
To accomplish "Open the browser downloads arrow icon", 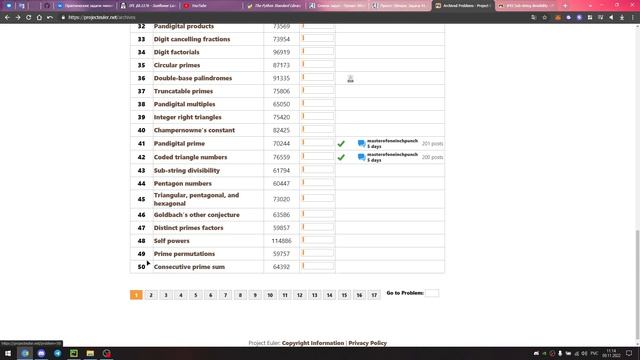I will [622, 18].
